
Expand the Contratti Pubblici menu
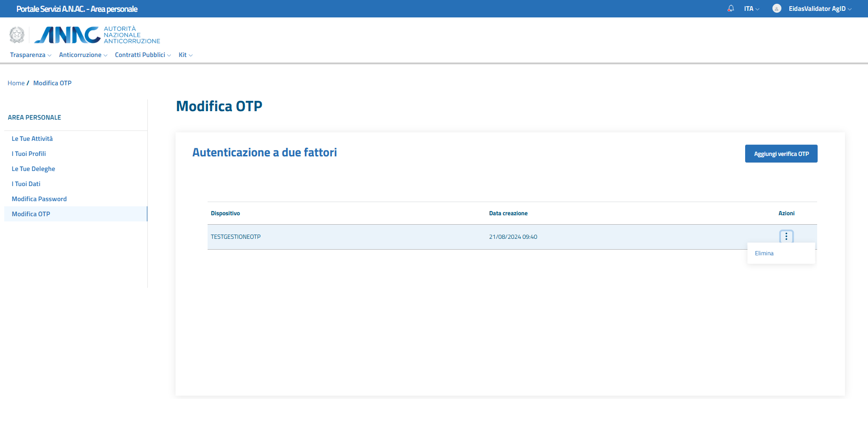(143, 55)
